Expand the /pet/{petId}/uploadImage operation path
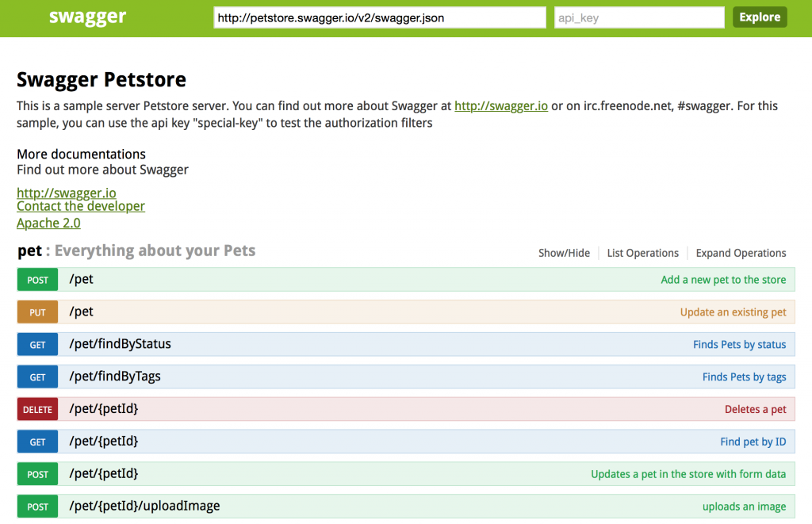Screen dimensions: 812x524 point(144,507)
